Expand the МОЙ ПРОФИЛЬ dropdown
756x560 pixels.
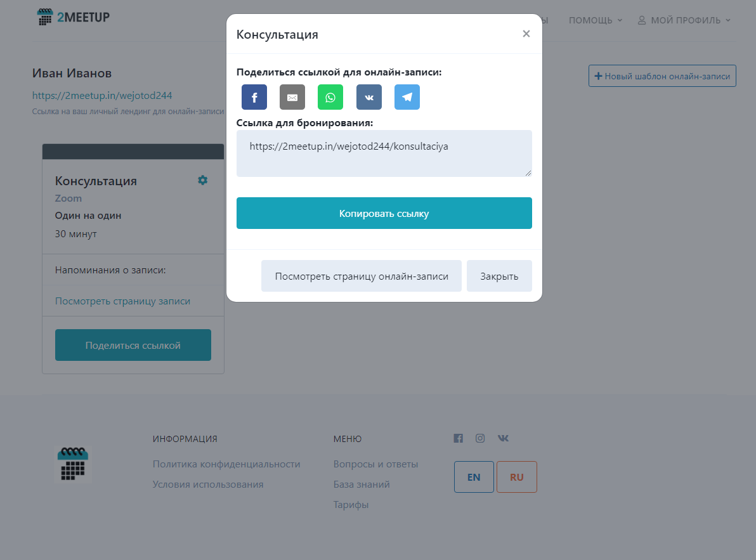684,20
